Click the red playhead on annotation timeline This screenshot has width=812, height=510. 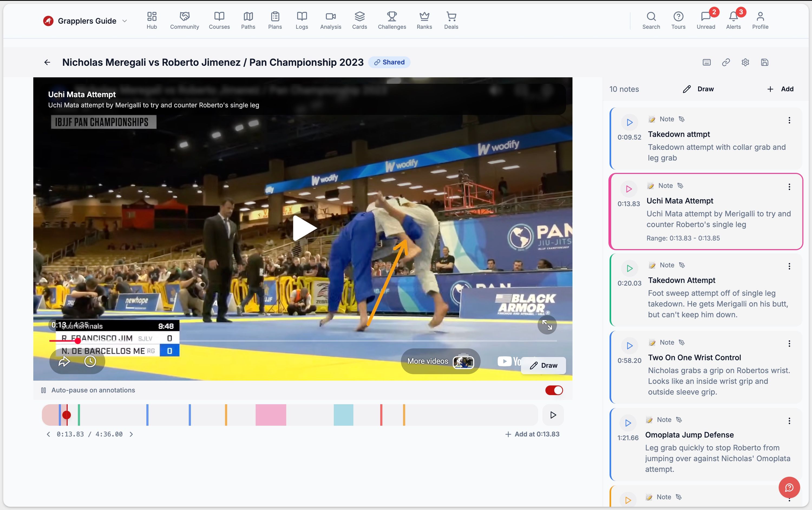(x=67, y=415)
